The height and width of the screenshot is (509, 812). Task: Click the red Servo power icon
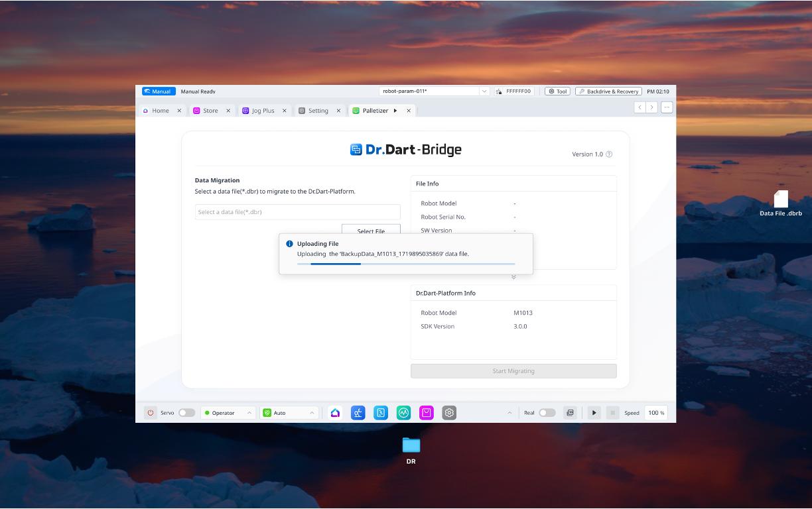(151, 413)
